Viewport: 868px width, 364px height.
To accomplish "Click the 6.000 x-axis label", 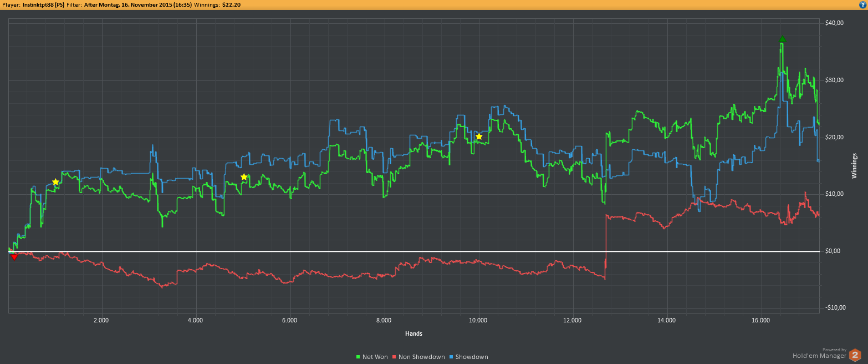I will coord(289,321).
